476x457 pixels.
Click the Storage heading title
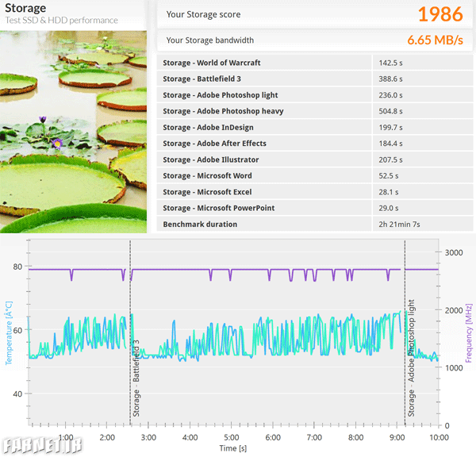click(x=25, y=8)
